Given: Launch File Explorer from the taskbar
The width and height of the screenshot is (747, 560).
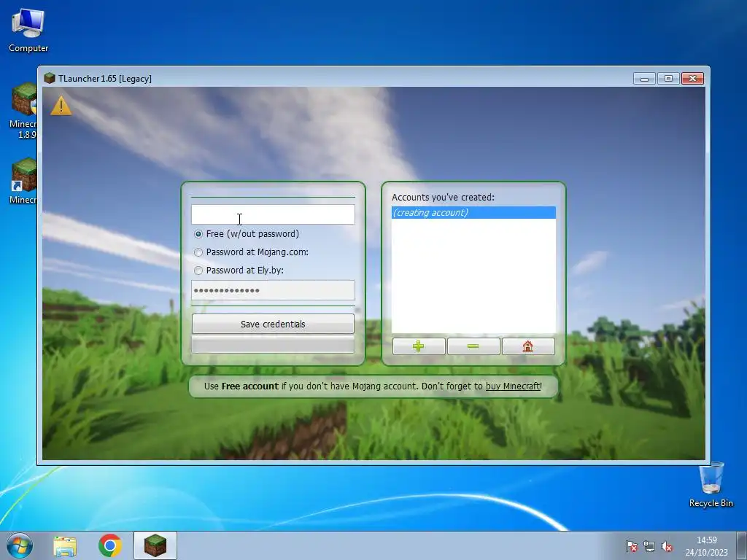Looking at the screenshot, I should (65, 545).
